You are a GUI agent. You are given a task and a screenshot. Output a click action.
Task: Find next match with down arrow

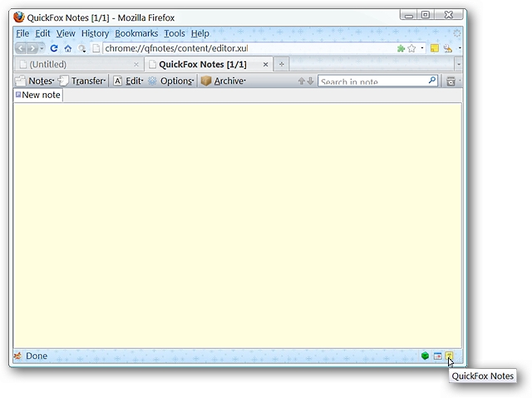310,81
